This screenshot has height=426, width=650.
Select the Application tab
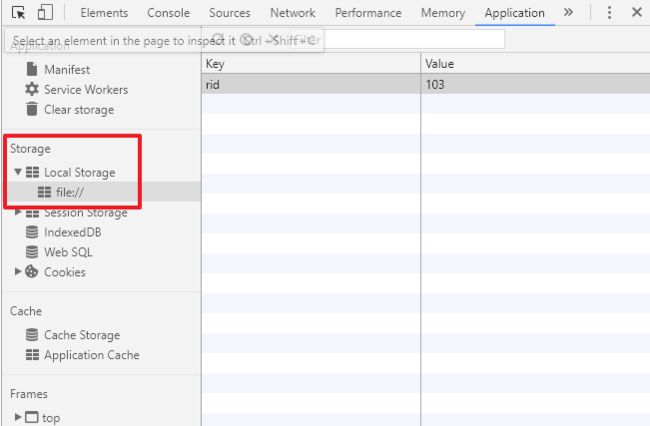point(514,13)
